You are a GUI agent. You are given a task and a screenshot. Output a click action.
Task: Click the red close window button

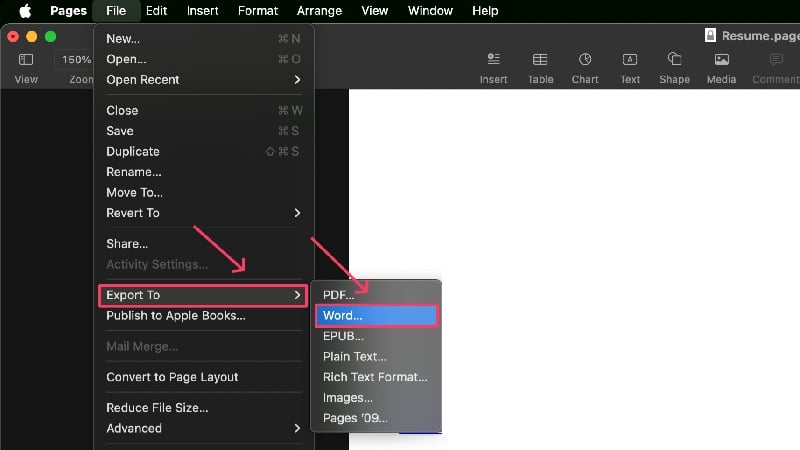click(13, 37)
